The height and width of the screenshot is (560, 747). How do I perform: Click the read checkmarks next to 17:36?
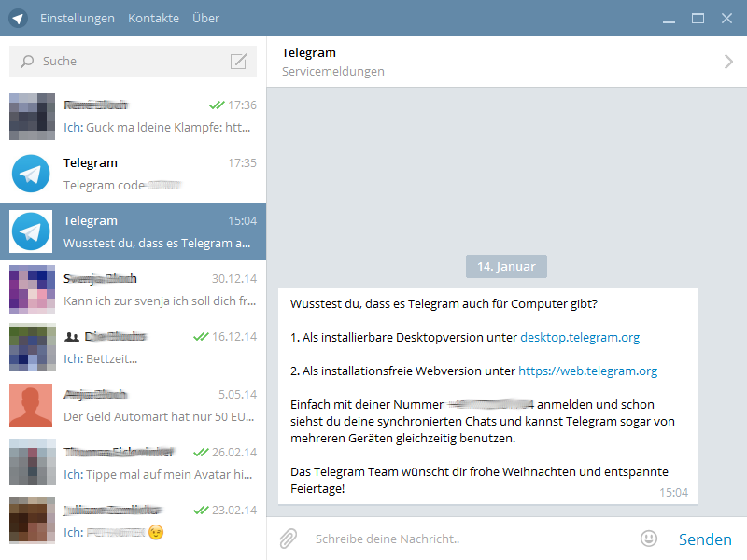[217, 105]
